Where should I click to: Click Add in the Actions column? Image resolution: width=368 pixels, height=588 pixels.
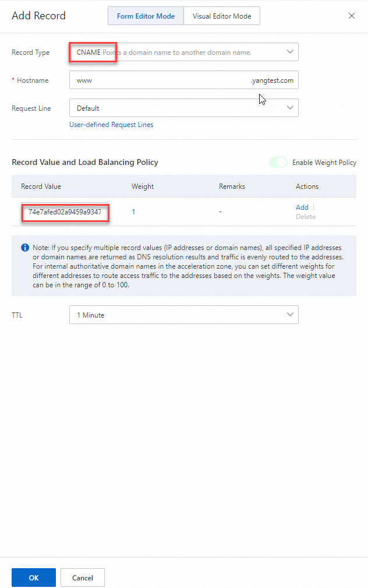[x=302, y=207]
